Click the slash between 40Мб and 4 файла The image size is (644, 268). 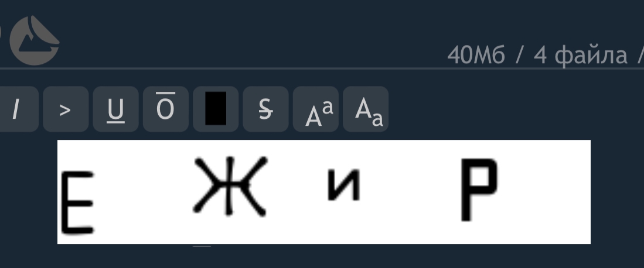519,56
